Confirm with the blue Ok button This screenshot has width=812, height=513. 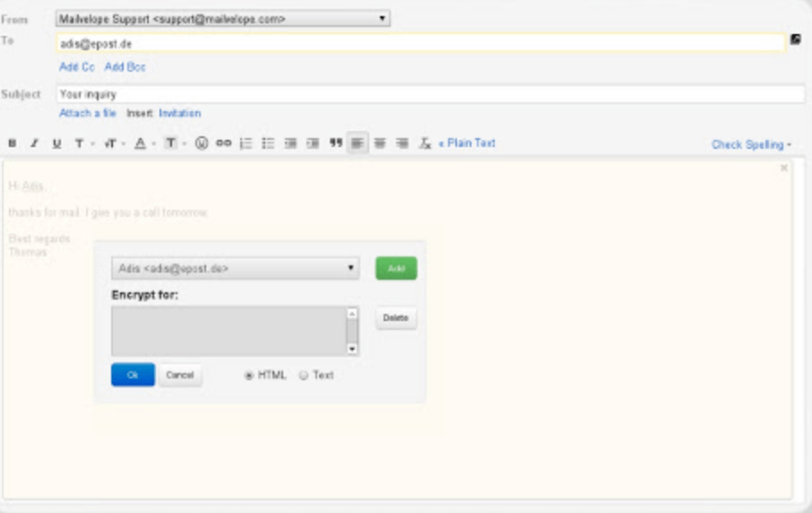click(x=133, y=375)
